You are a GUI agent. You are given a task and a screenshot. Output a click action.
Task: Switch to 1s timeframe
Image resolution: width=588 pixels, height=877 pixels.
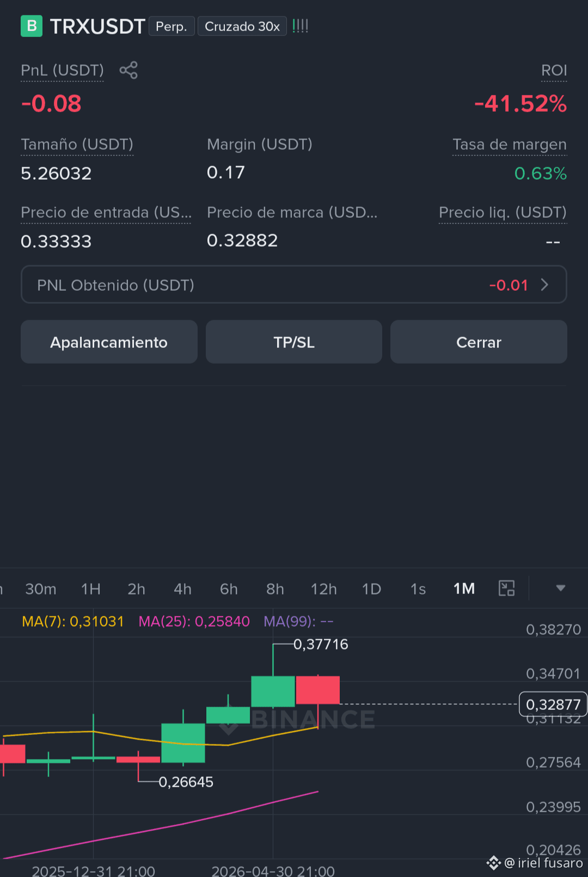pyautogui.click(x=418, y=589)
